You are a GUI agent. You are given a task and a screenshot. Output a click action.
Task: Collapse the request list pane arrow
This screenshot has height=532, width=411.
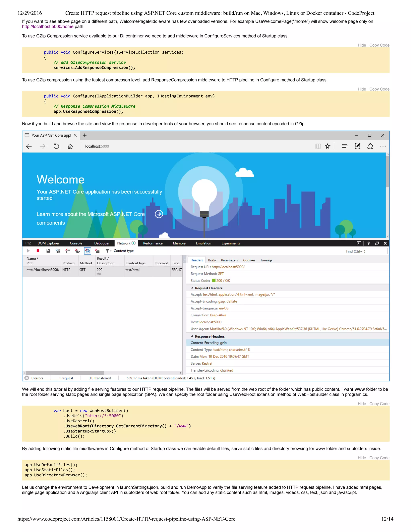pyautogui.click(x=184, y=259)
